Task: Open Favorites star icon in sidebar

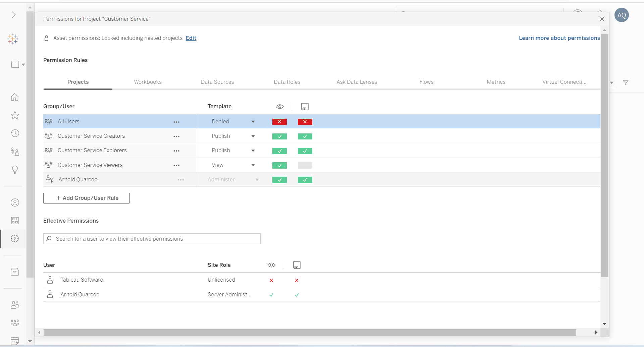Action: click(15, 115)
